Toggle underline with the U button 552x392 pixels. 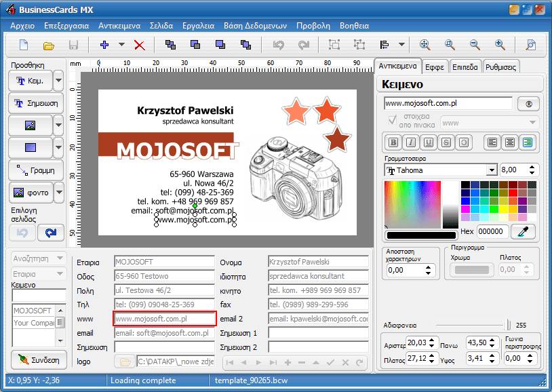pos(429,142)
